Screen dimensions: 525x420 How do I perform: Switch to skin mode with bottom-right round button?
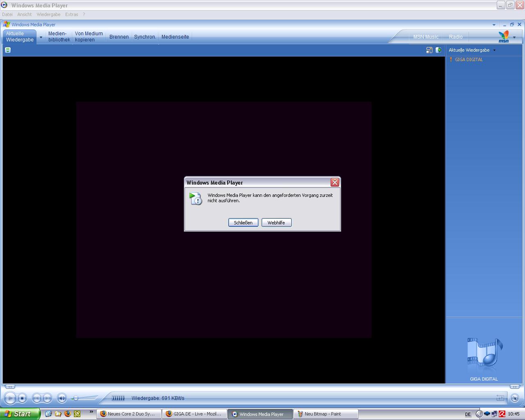tap(514, 398)
